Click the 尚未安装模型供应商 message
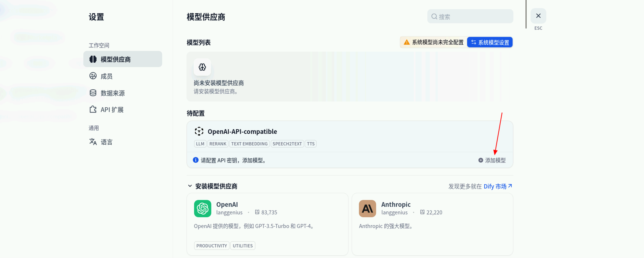The height and width of the screenshot is (258, 644). (x=219, y=83)
